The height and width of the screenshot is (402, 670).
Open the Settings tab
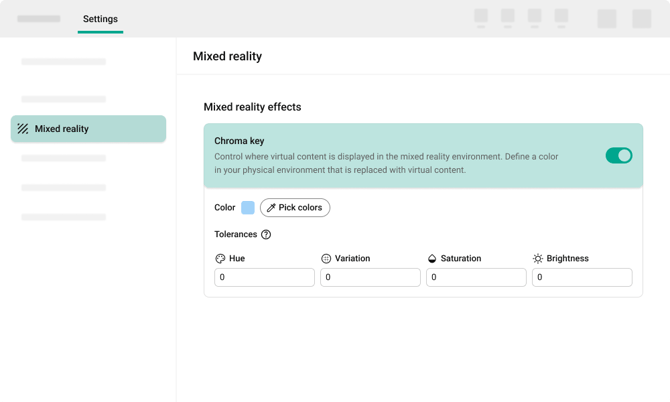coord(100,19)
